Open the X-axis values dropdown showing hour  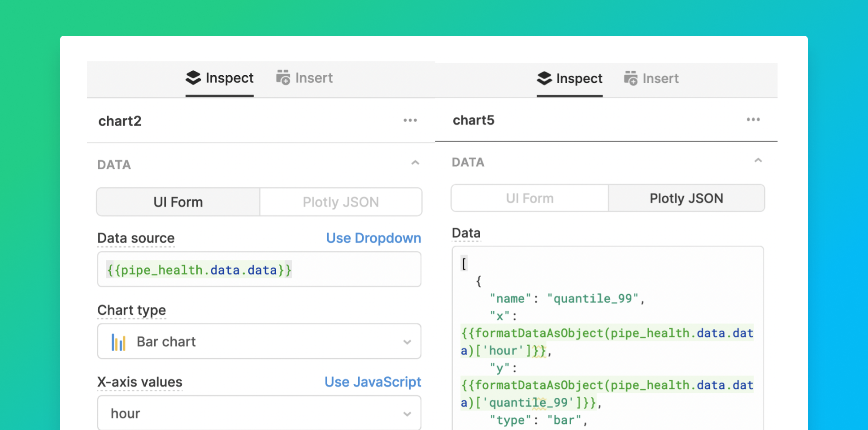click(259, 413)
